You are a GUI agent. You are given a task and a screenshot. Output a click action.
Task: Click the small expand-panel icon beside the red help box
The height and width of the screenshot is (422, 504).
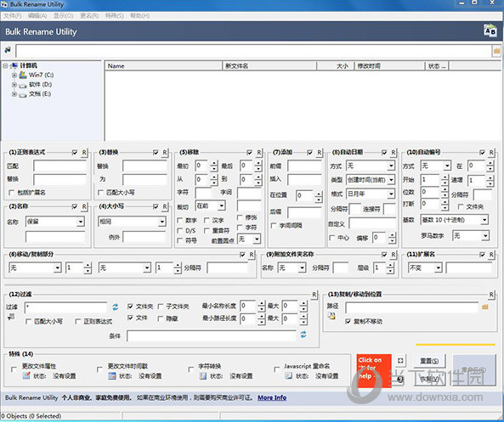pyautogui.click(x=400, y=361)
